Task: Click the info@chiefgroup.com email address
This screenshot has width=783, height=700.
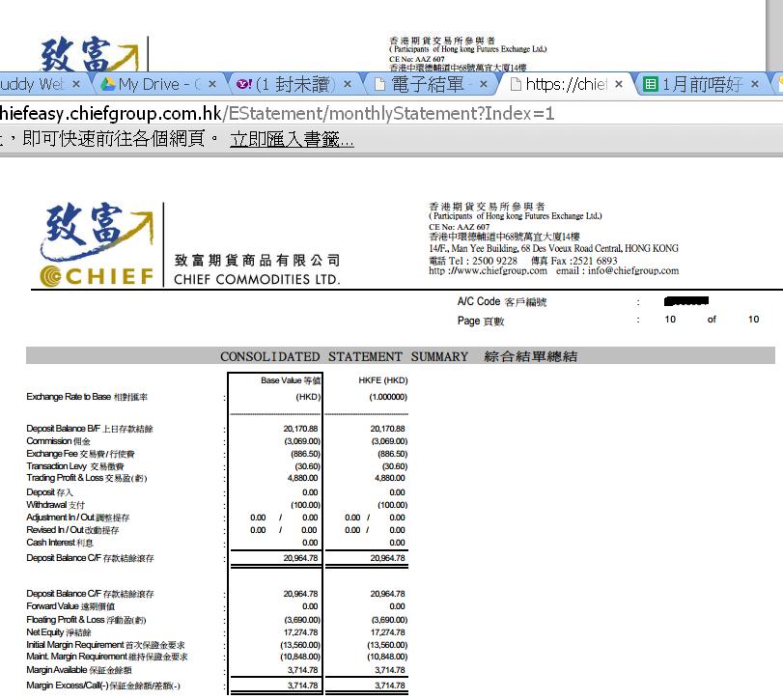Action: [x=633, y=270]
